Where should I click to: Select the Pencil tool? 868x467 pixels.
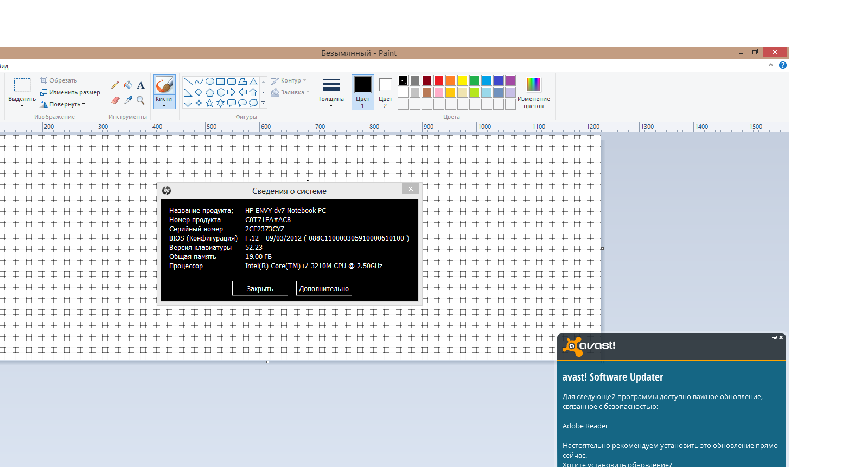[115, 85]
